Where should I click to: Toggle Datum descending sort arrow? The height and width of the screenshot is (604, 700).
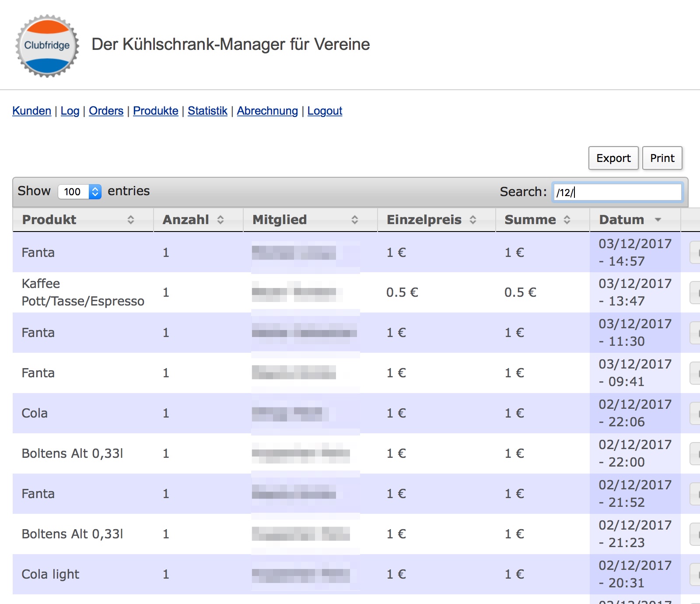pyautogui.click(x=658, y=220)
